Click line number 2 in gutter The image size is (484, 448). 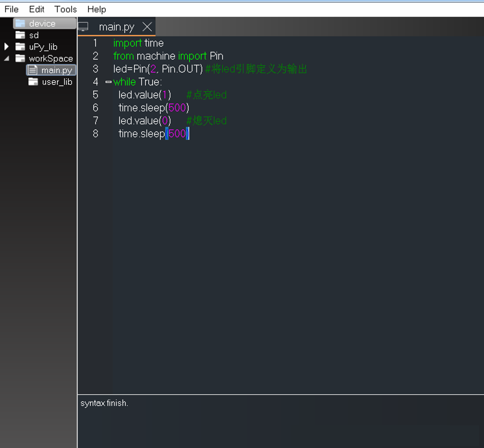tap(95, 56)
